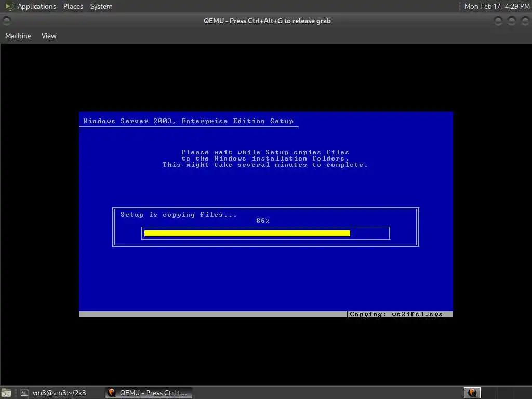532x399 pixels.
Task: Click 'This might take several minutes' line
Action: pyautogui.click(x=265, y=165)
